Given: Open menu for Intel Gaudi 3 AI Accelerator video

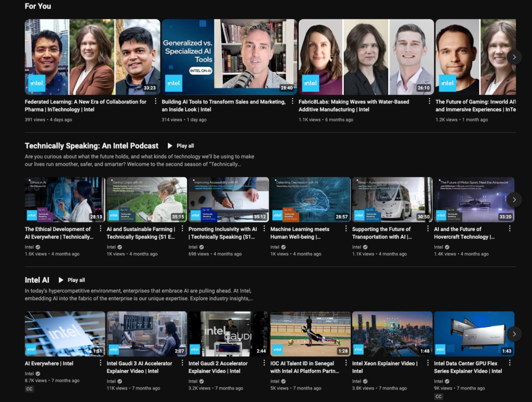Looking at the screenshot, I should tap(182, 363).
